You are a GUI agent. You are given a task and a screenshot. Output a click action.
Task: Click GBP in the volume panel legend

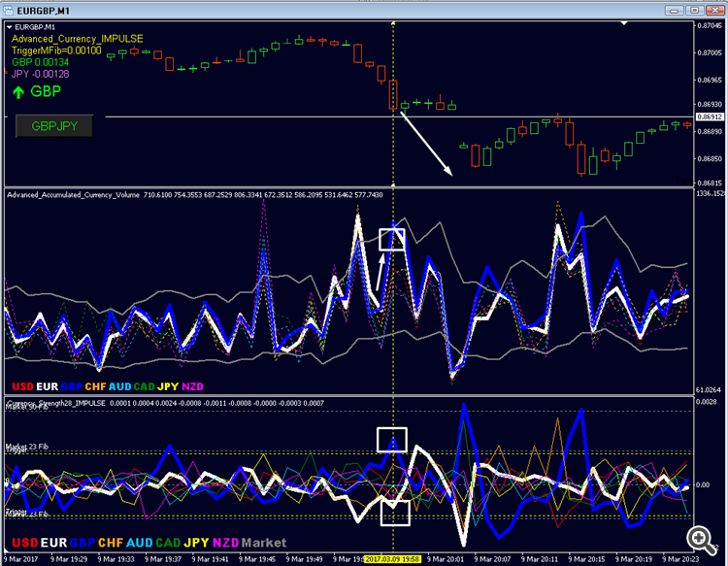(72, 386)
